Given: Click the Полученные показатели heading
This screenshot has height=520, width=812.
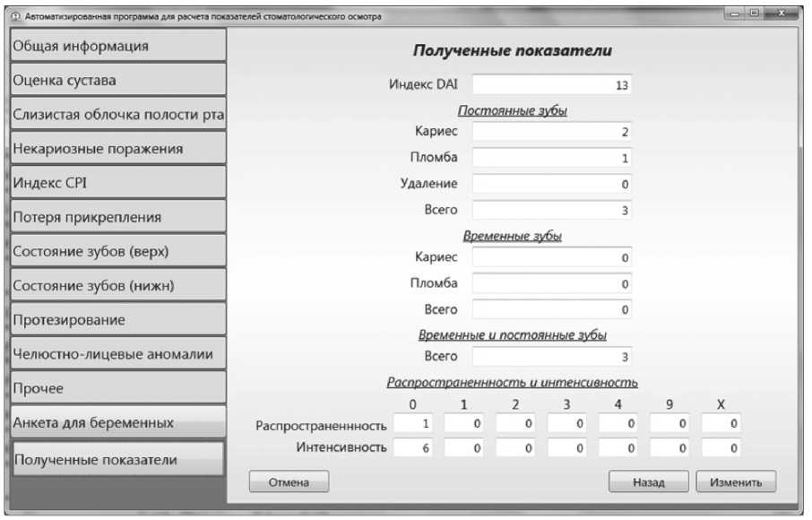Looking at the screenshot, I should point(512,51).
